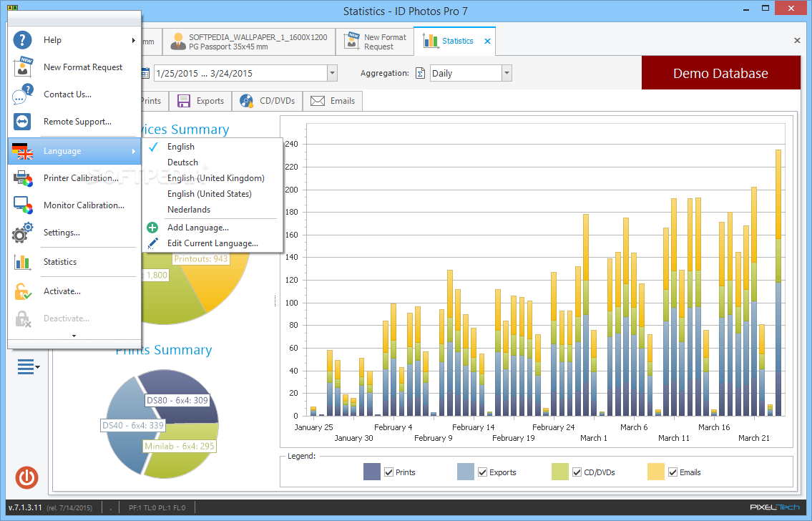The height and width of the screenshot is (521, 812).
Task: Uncheck the Prints legend checkbox
Action: coord(389,472)
